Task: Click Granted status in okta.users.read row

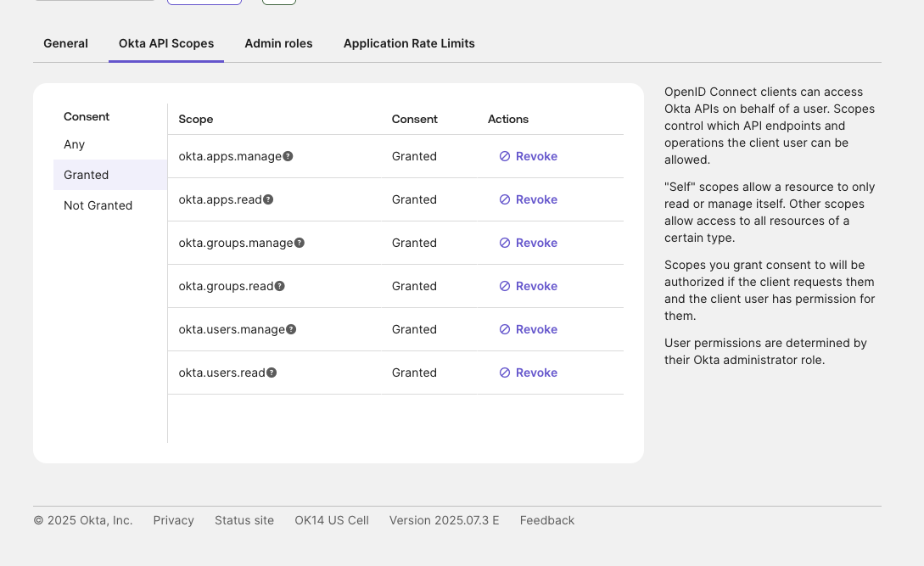Action: tap(414, 373)
